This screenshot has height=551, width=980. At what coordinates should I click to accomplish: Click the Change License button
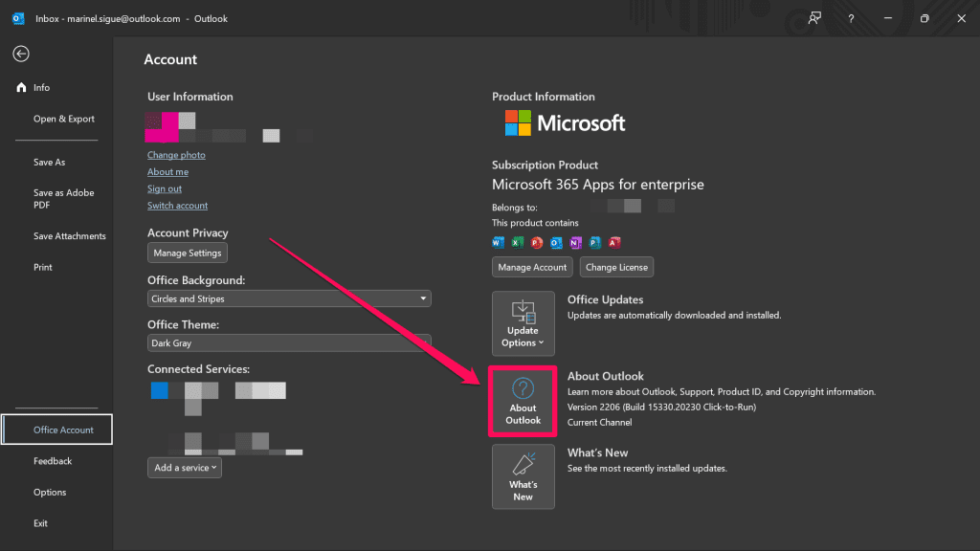coord(616,268)
